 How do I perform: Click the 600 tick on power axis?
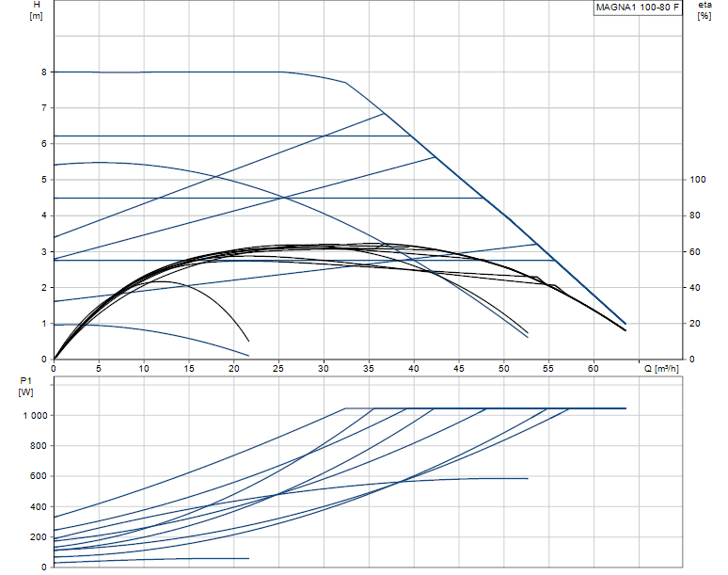[x=39, y=475]
